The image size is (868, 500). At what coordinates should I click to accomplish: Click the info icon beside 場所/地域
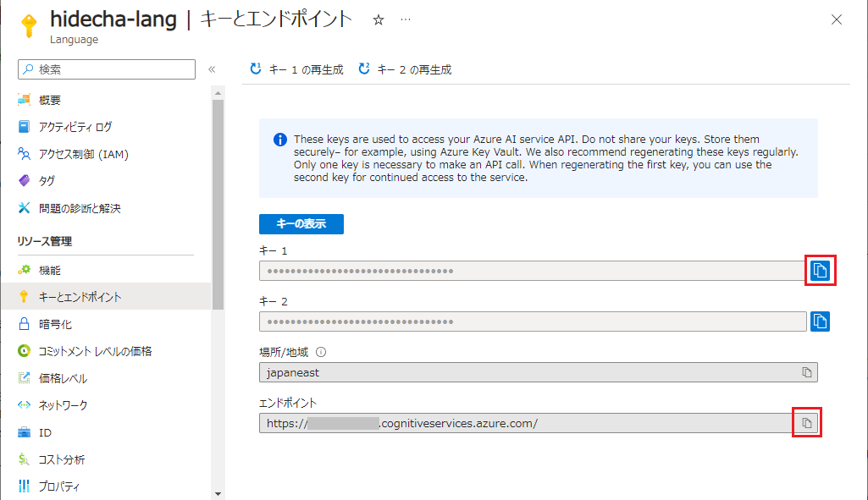click(x=320, y=352)
